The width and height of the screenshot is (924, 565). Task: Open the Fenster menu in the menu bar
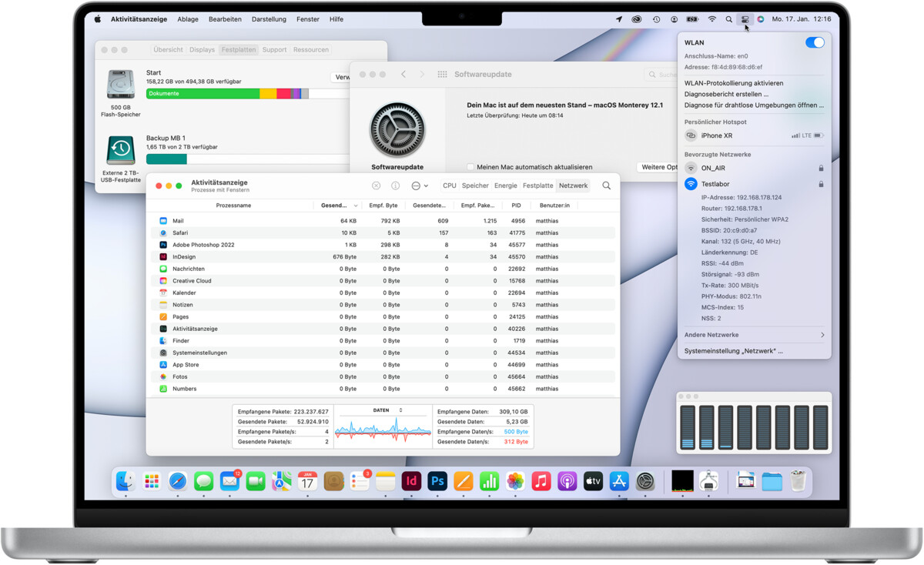(x=308, y=18)
